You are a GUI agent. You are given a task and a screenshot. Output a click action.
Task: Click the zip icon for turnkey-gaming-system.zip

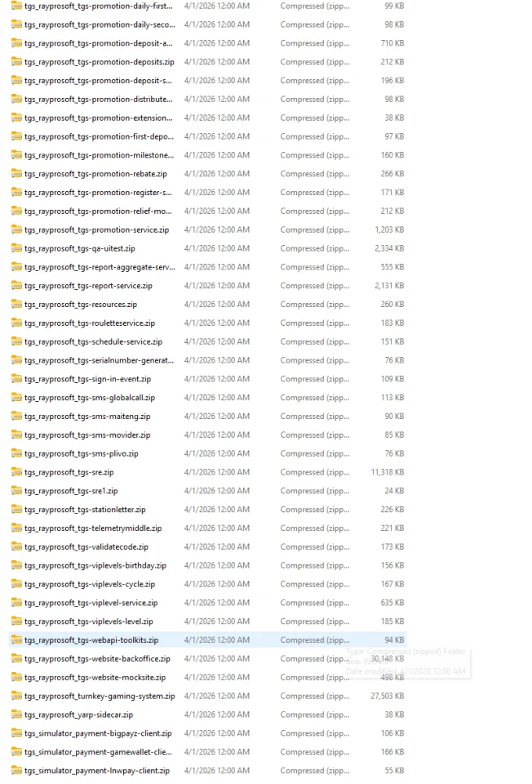click(16, 697)
